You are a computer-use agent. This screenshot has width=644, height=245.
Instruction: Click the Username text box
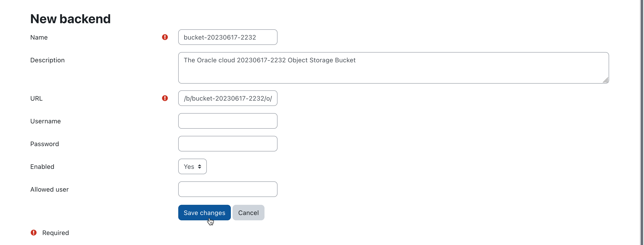pyautogui.click(x=227, y=121)
